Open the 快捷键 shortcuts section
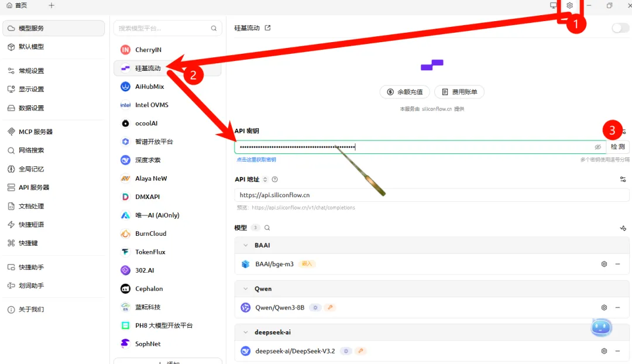 (54, 243)
